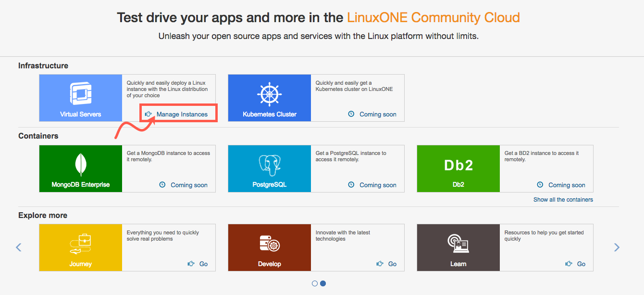
Task: Click Coming soon in Db2 card
Action: pyautogui.click(x=567, y=185)
